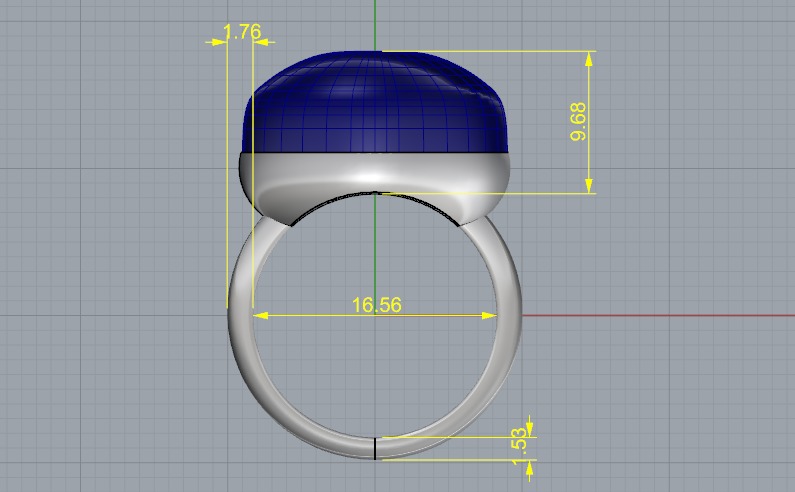The height and width of the screenshot is (492, 795).
Task: Select the 1.76 band thickness dimension text
Action: 242,32
